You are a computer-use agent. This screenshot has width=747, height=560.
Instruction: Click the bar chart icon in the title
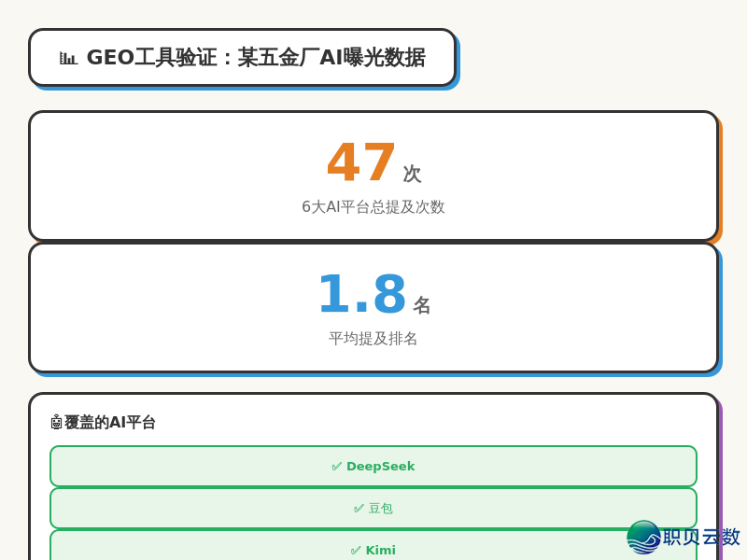pyautogui.click(x=68, y=57)
